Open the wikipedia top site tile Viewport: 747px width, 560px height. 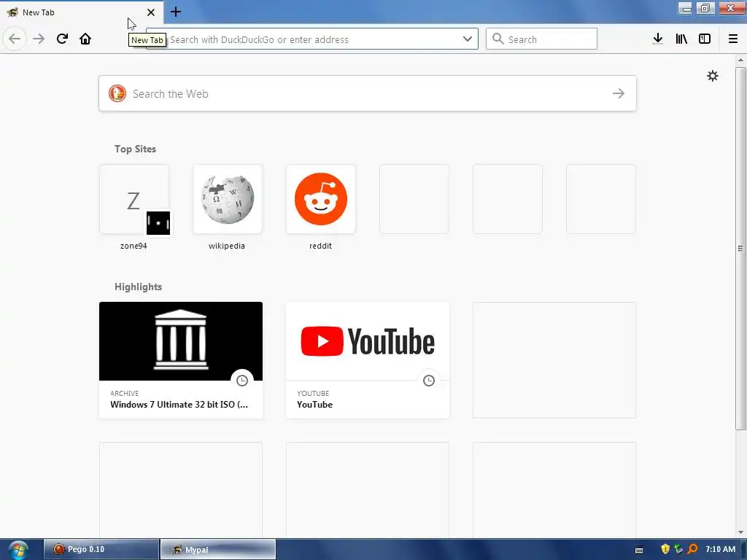point(228,199)
